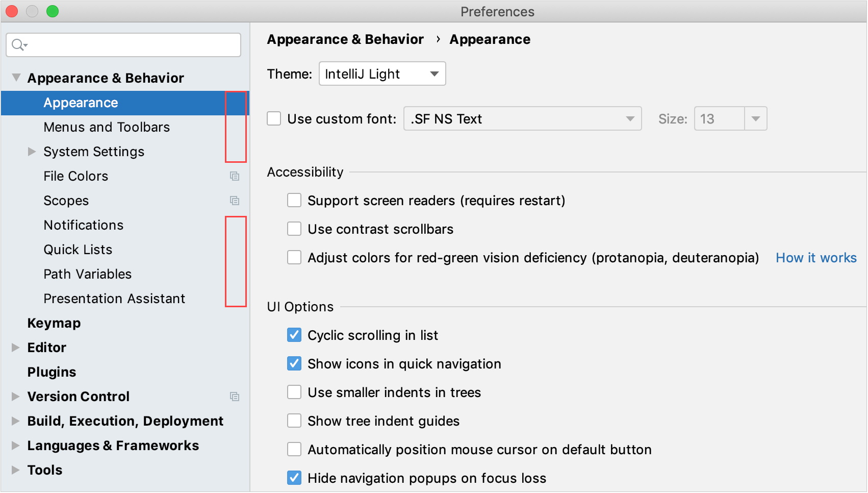This screenshot has width=868, height=493.
Task: Open the How it works link
Action: coord(815,258)
